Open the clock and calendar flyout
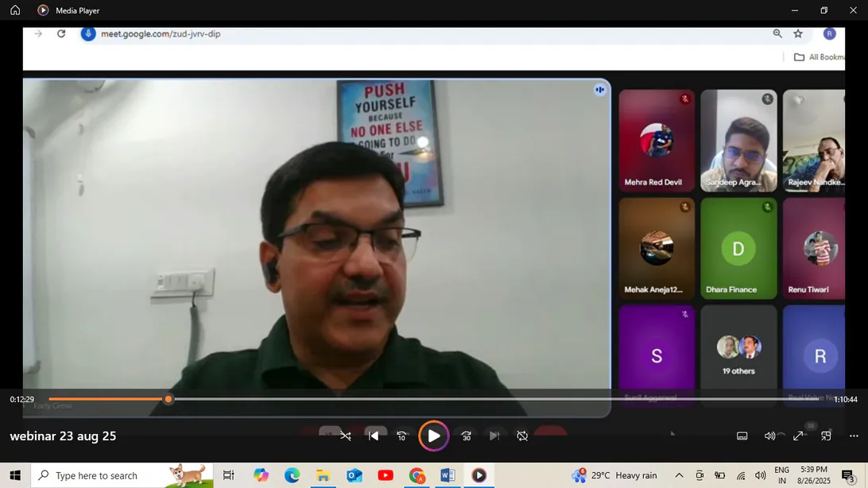Image resolution: width=868 pixels, height=488 pixels. (x=814, y=475)
